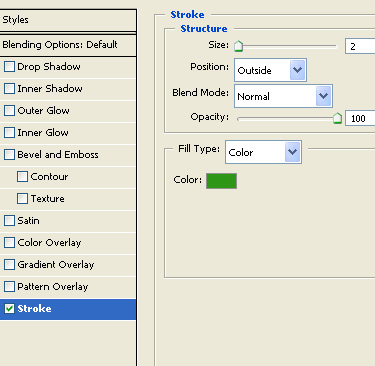This screenshot has width=375, height=366.
Task: Open the Position dropdown set to Outside
Action: 270,70
